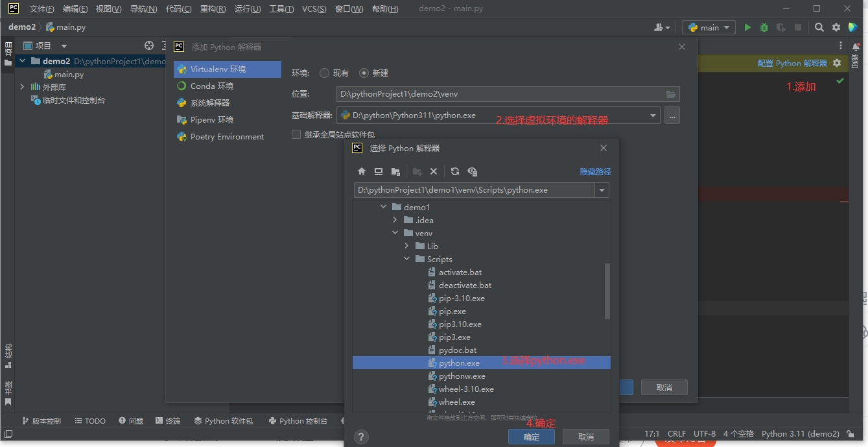Refresh the file tree in chooser
This screenshot has height=447, width=868.
[455, 171]
